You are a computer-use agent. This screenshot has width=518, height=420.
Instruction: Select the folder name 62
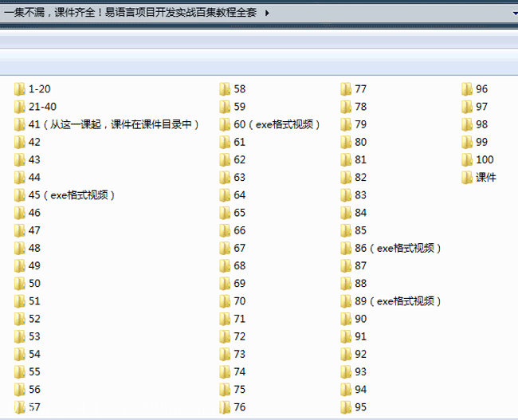pyautogui.click(x=240, y=159)
